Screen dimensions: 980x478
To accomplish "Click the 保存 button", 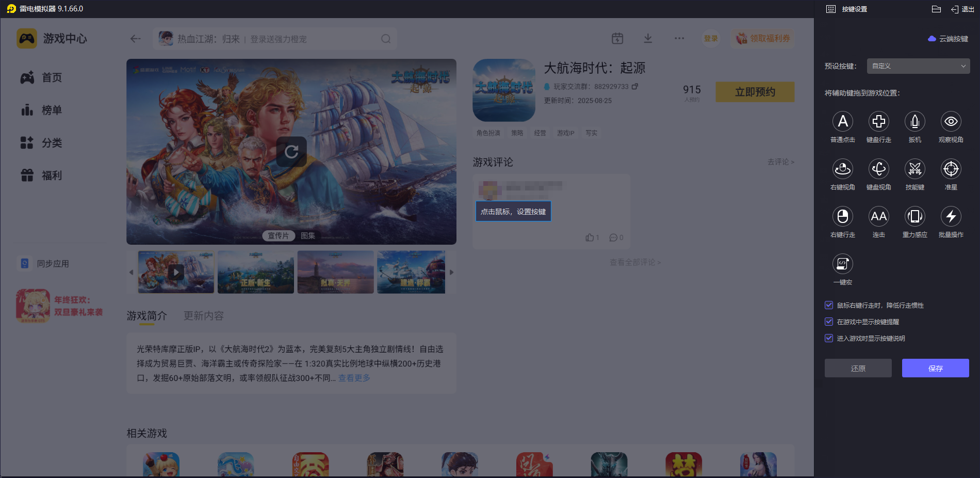I will (935, 368).
